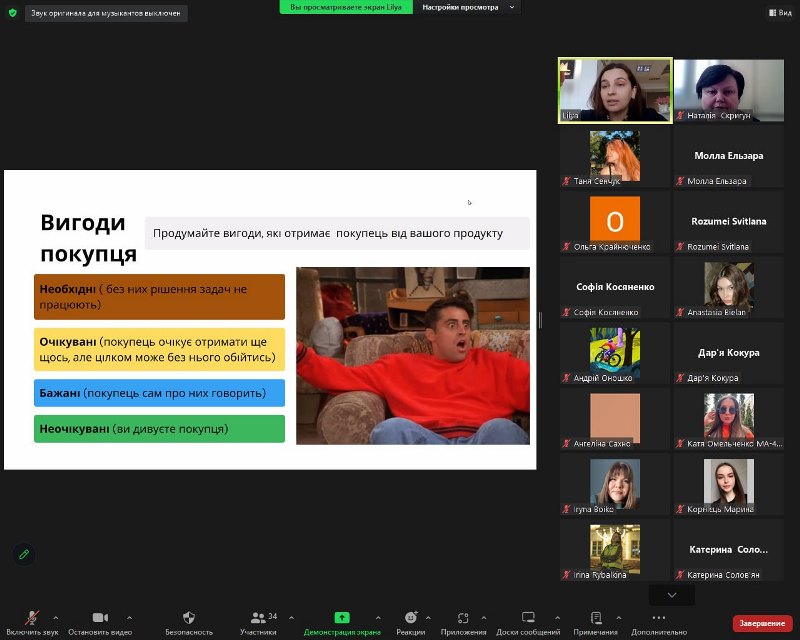Expand audio options arrow near Включить звук
The width and height of the screenshot is (800, 640).
point(56,618)
